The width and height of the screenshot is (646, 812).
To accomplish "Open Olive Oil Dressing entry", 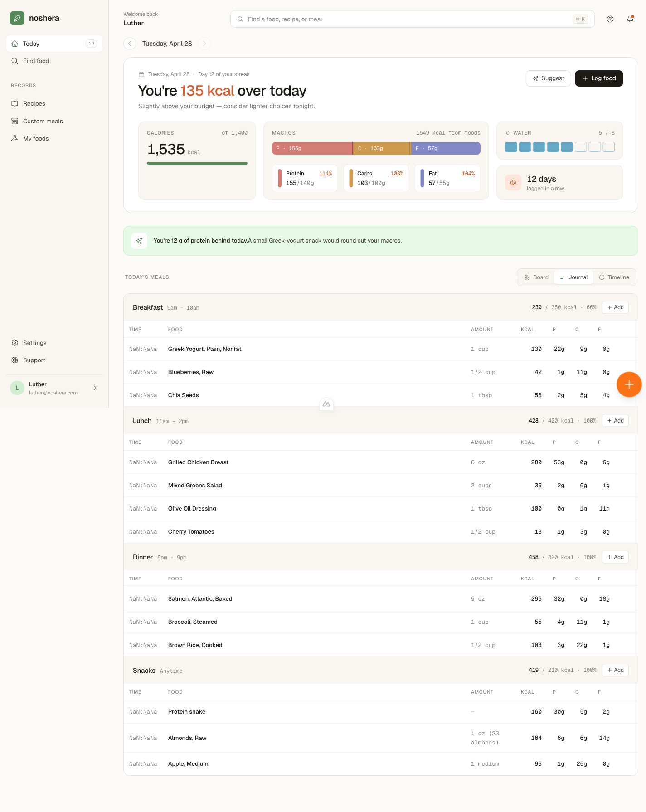I will pos(381,509).
